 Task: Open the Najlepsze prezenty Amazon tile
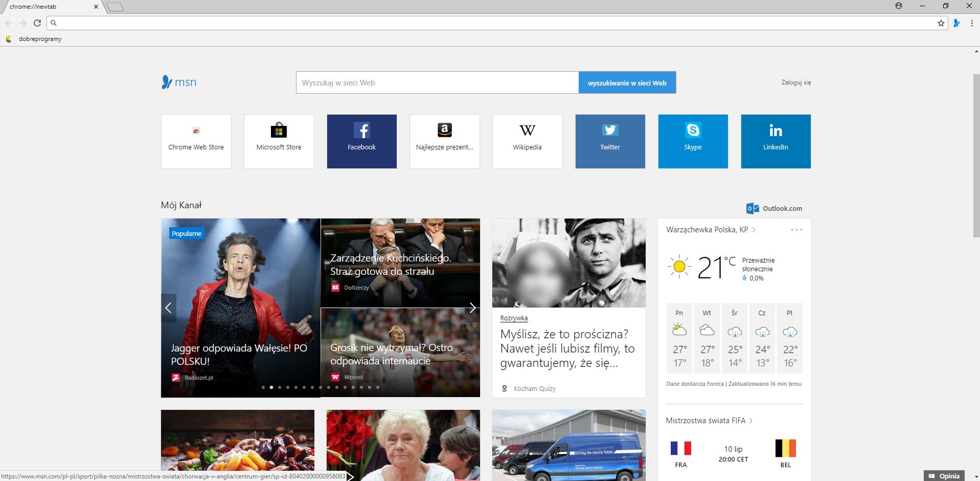pyautogui.click(x=444, y=141)
